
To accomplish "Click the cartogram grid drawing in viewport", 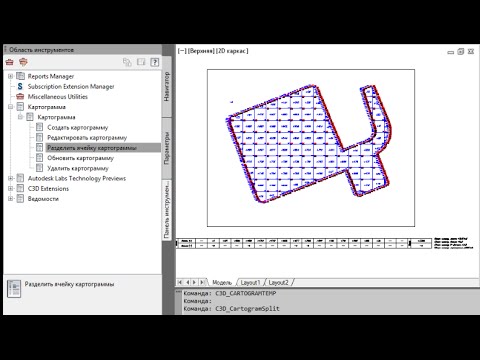I will 309,143.
